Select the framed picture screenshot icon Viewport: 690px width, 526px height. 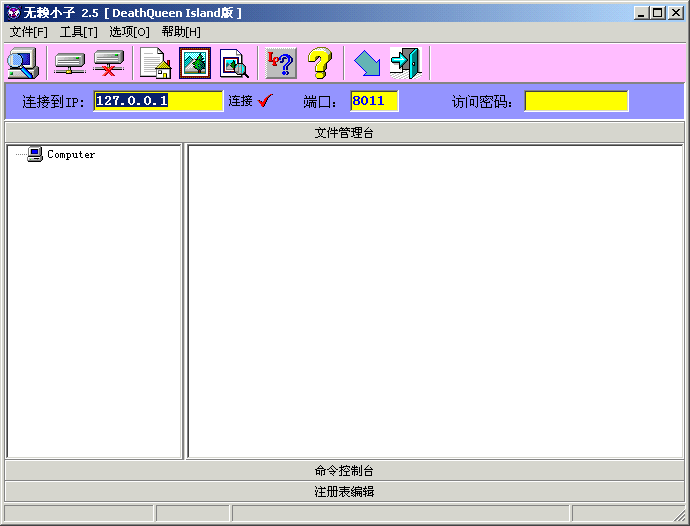[195, 63]
